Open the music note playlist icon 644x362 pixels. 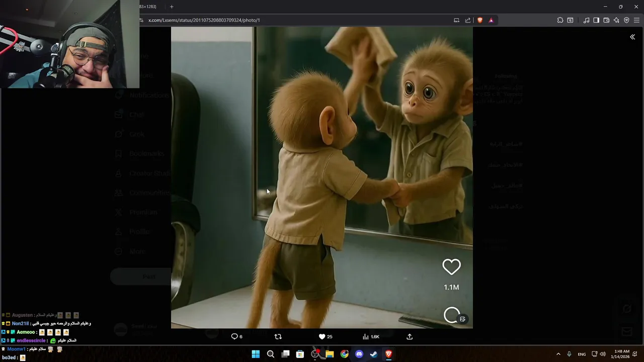pyautogui.click(x=586, y=20)
